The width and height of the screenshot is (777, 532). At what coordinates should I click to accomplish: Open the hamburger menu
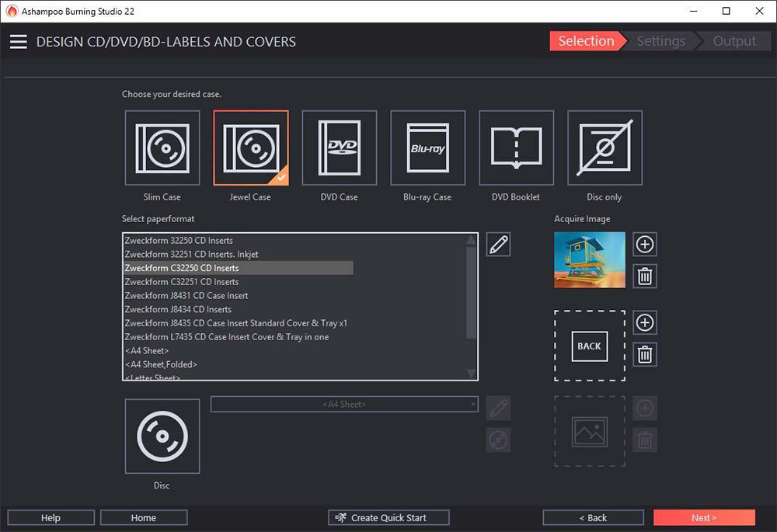click(x=19, y=41)
